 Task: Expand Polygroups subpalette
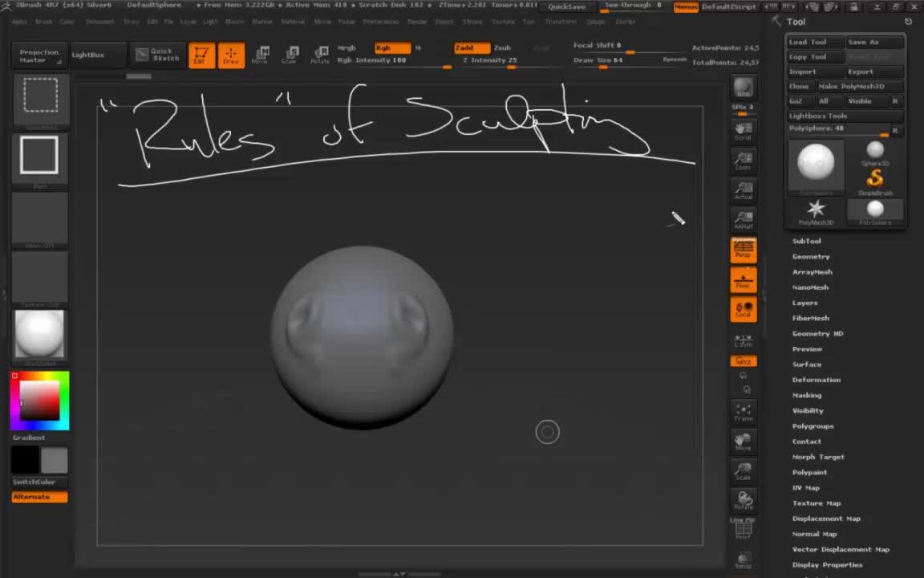813,425
